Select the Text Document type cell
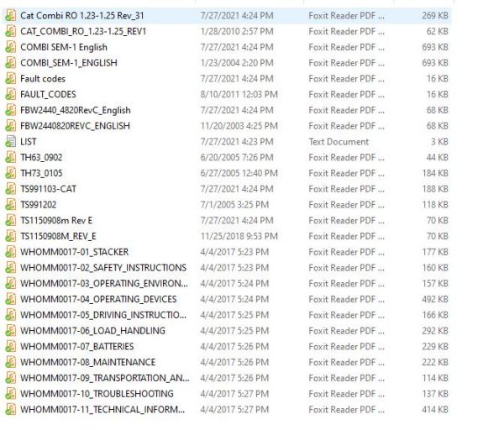The height and width of the screenshot is (430, 504). click(339, 141)
